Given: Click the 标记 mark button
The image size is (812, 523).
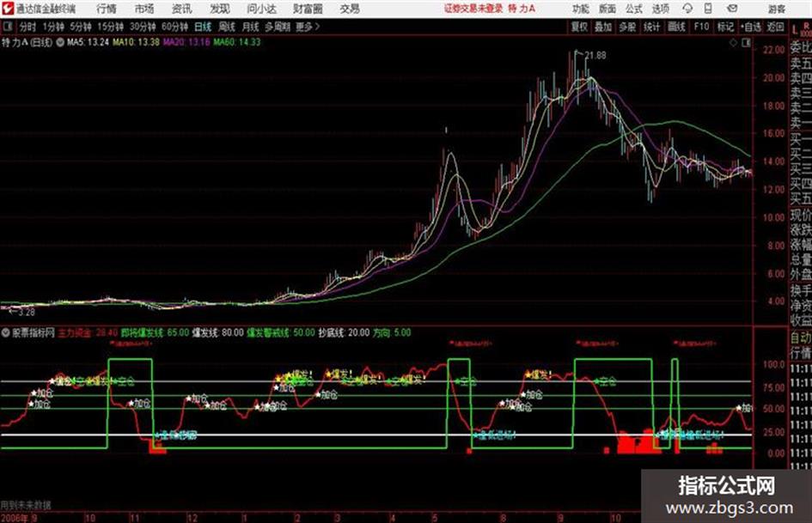Looking at the screenshot, I should [725, 27].
